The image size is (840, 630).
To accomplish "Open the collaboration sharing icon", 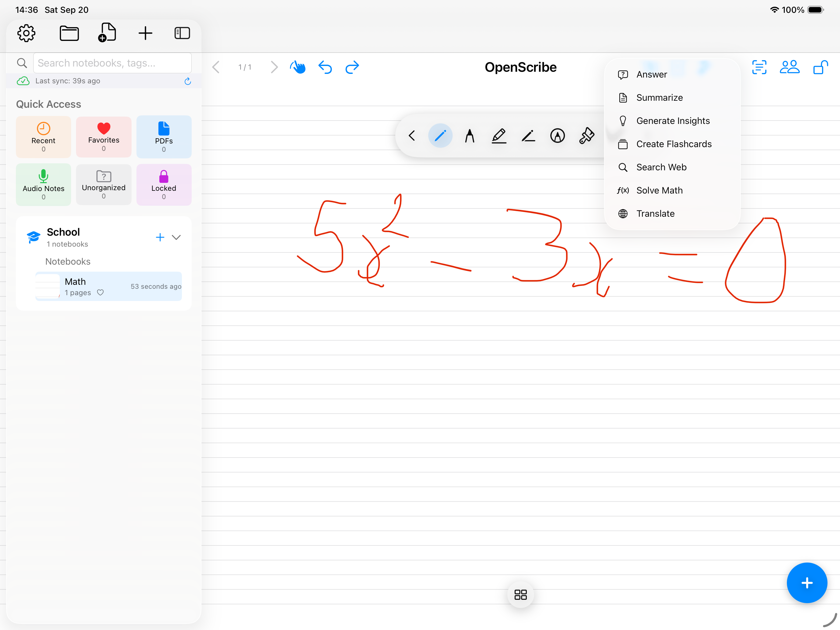I will click(x=790, y=67).
